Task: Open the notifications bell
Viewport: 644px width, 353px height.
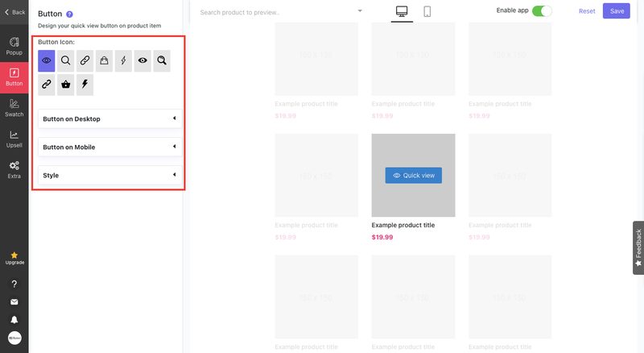Action: (x=14, y=320)
